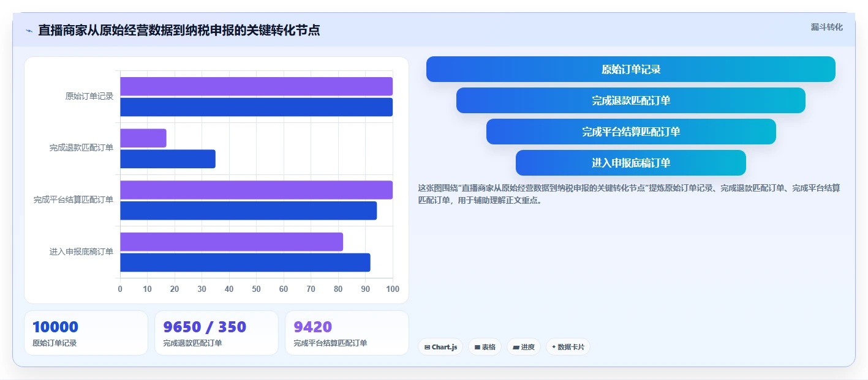Click the purple bar for 完成平台结算匹配订单
Viewport: 868px width, 380px height.
click(256, 190)
